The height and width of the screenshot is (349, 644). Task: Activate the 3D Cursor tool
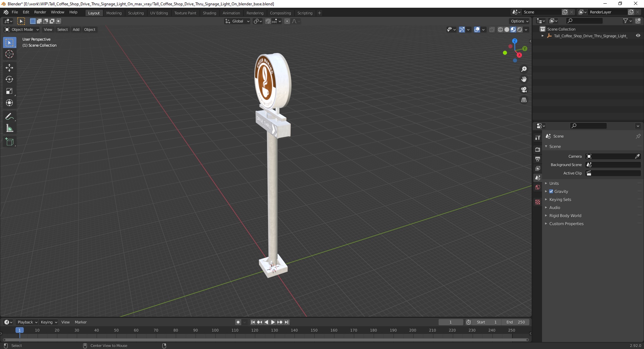point(9,54)
